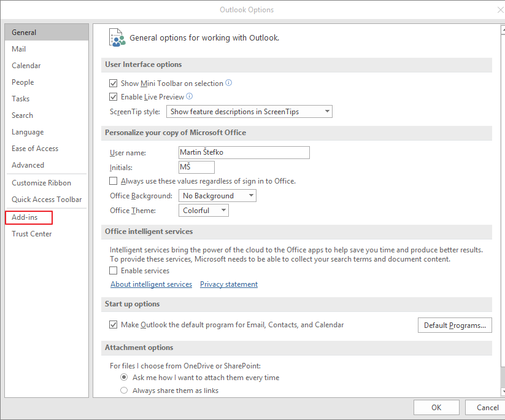Open the ScreenTip style dropdown
Image resolution: width=505 pixels, height=420 pixels.
(x=249, y=112)
